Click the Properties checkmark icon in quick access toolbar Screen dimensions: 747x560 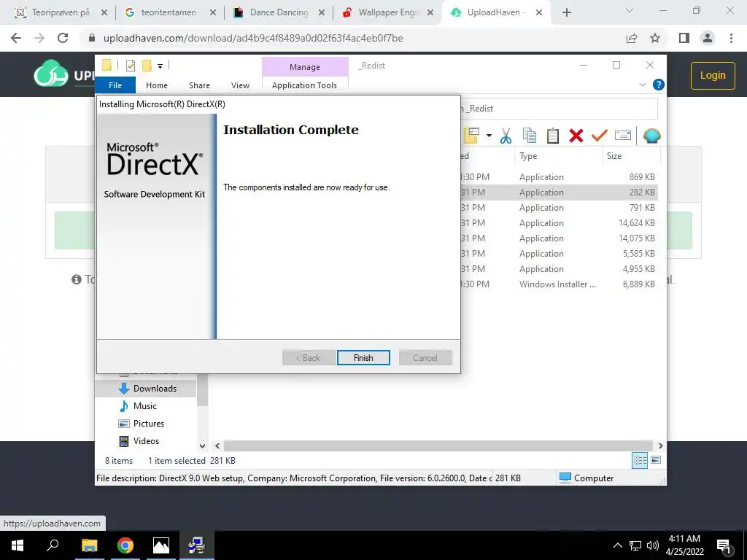pos(130,66)
